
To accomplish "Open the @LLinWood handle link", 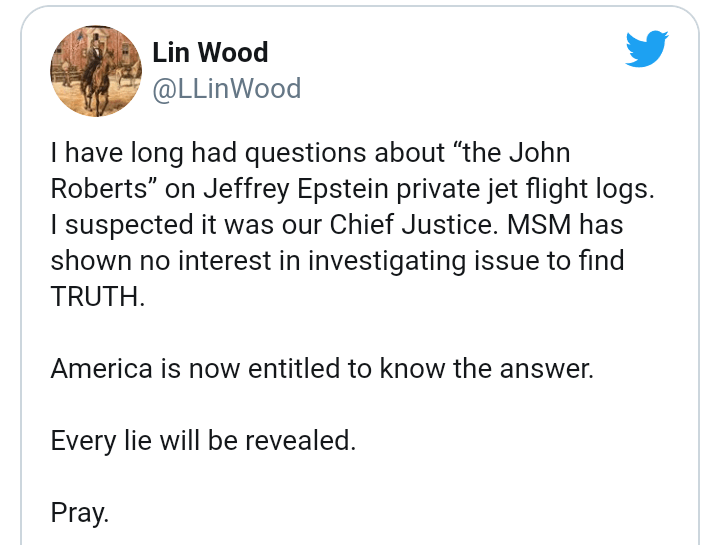I will [x=226, y=88].
